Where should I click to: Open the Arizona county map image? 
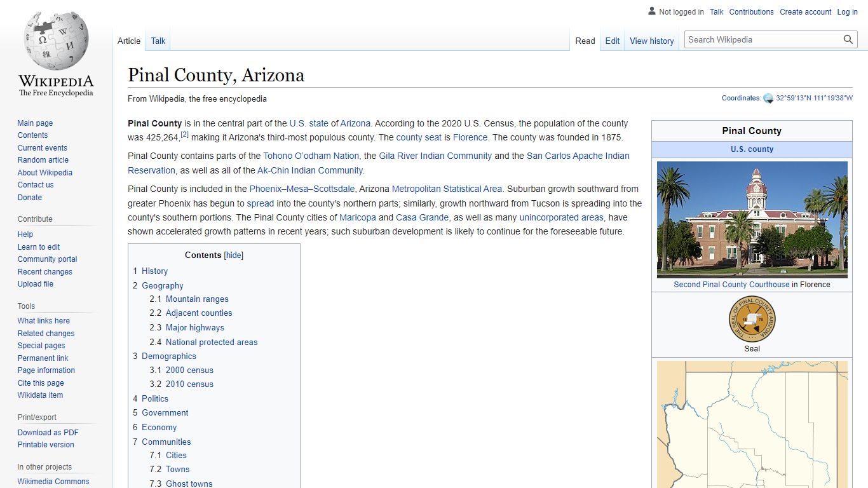[x=752, y=424]
